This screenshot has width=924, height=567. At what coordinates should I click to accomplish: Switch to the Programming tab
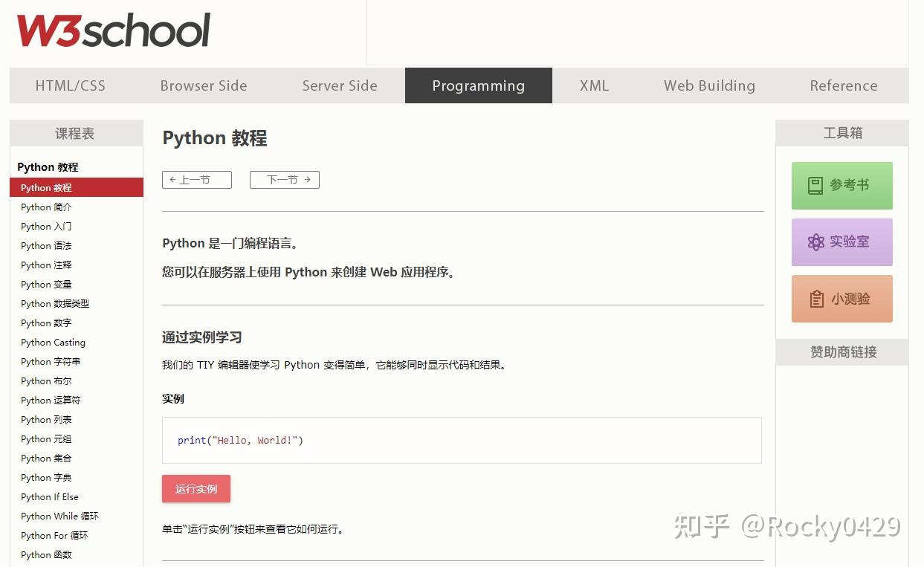coord(478,85)
